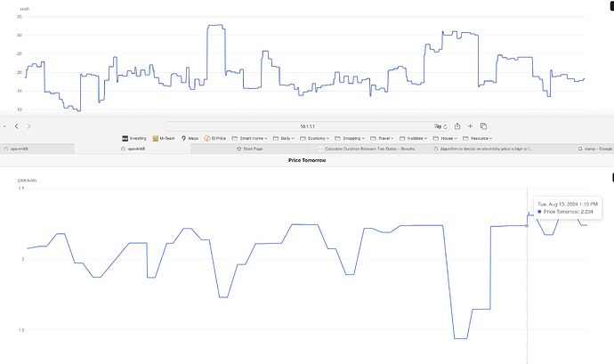Click the hovered data point marker on price chart

click(x=527, y=226)
